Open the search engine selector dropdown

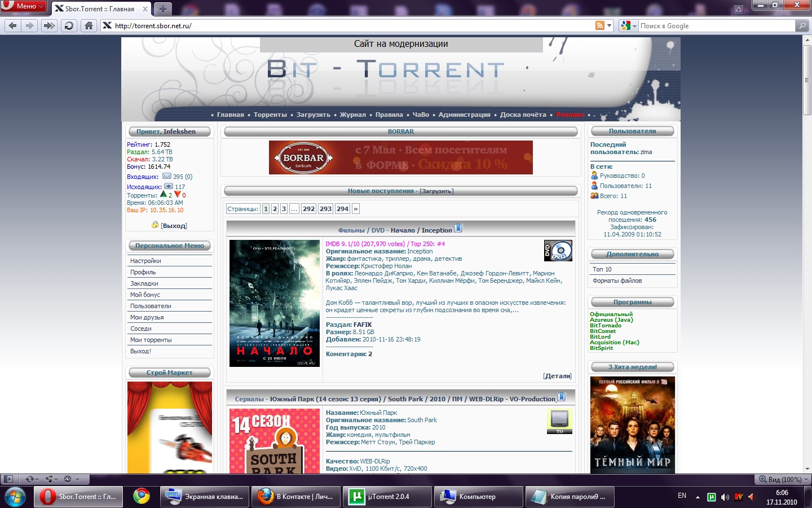(x=629, y=25)
